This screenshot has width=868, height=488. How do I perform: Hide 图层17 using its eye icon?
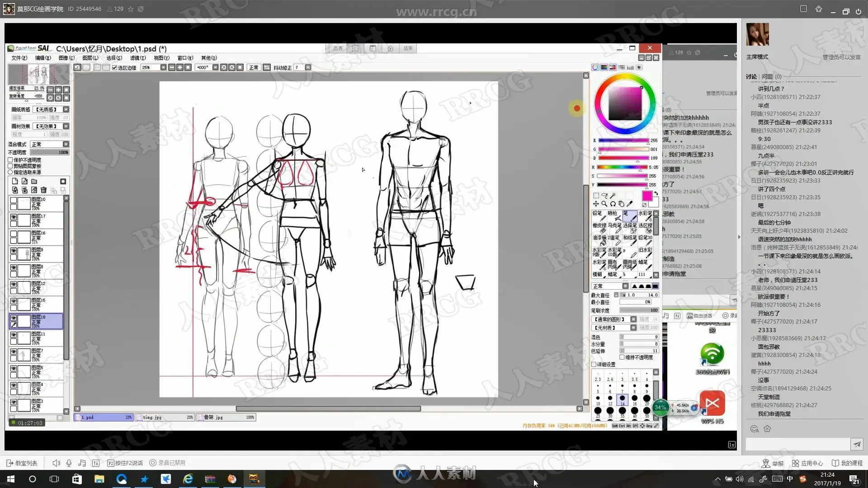pos(14,217)
